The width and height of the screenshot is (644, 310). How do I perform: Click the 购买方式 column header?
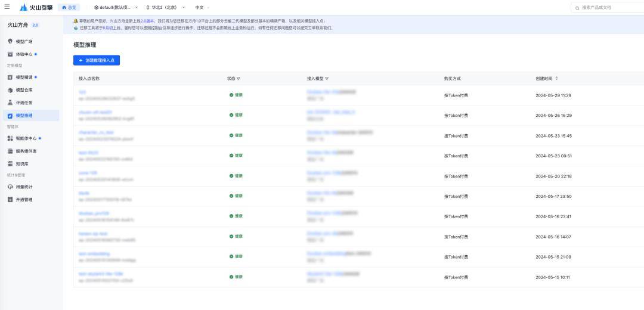(452, 79)
